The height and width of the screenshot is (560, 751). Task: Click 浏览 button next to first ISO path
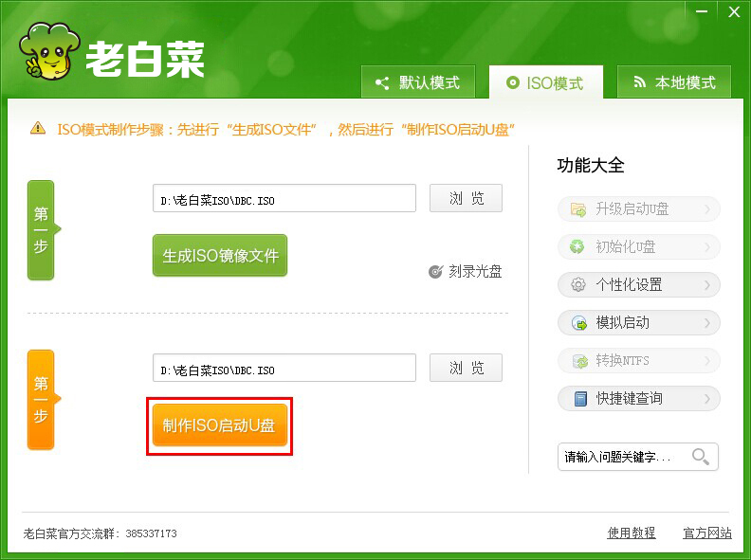pyautogui.click(x=466, y=198)
